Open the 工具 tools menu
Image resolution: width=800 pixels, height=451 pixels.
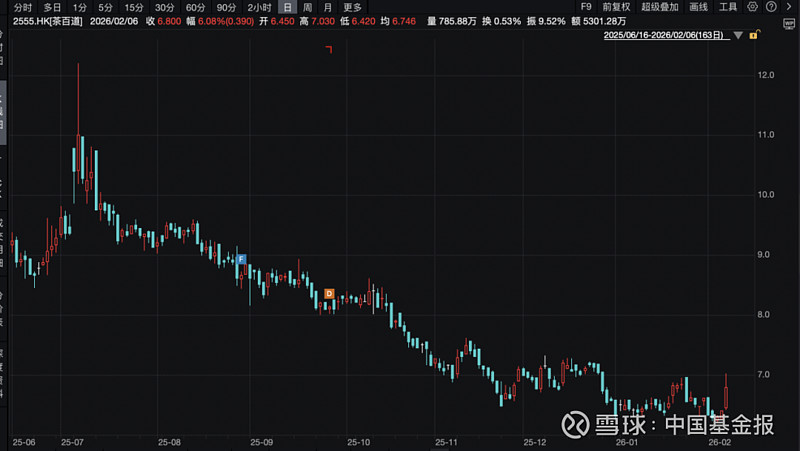pyautogui.click(x=728, y=7)
